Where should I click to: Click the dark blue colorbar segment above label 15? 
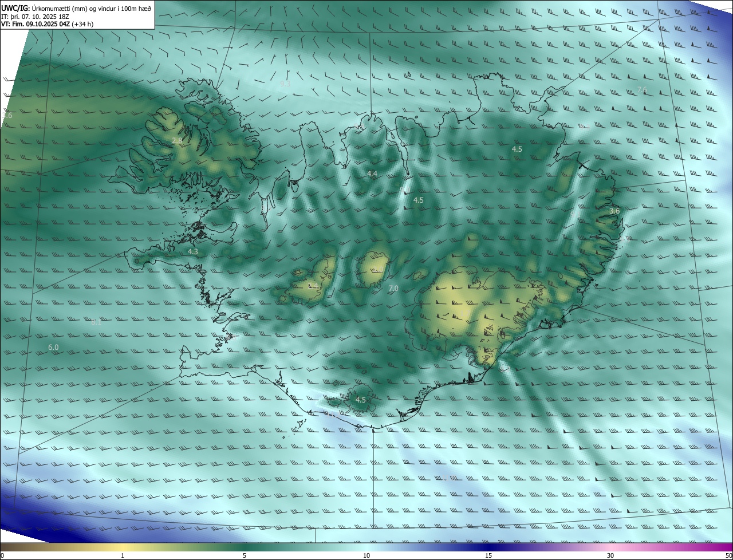(x=488, y=546)
